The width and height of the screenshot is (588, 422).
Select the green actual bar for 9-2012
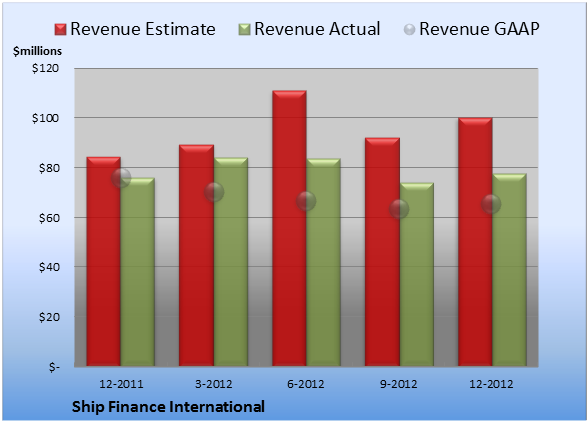[416, 275]
